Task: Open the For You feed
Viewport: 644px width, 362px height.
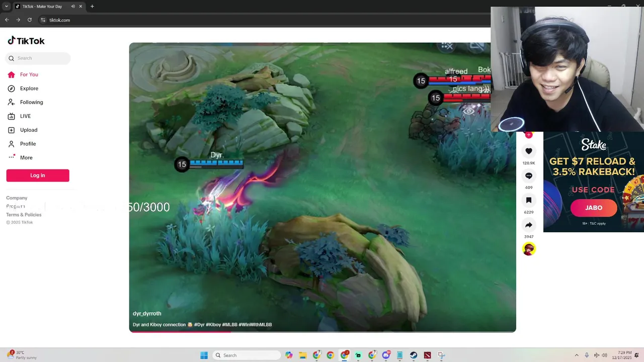Action: 23,74
